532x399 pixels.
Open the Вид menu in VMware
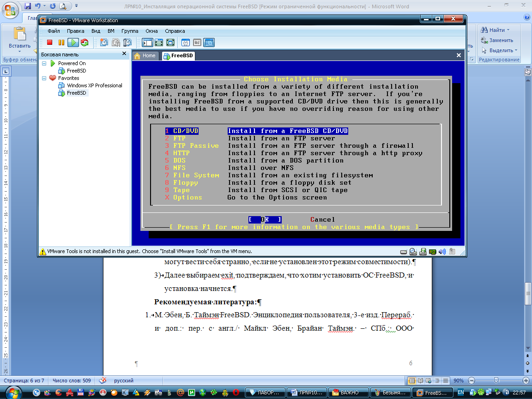pyautogui.click(x=96, y=31)
